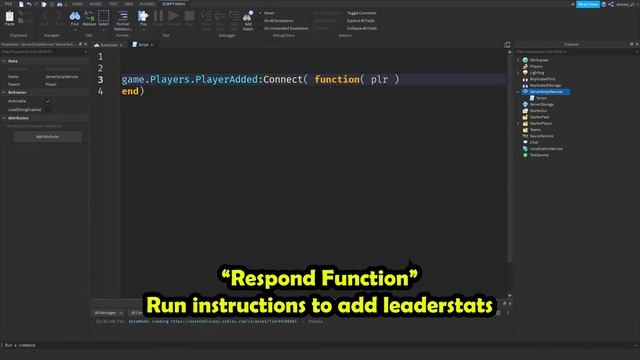This screenshot has width=640, height=360.
Task: Click the What's New button
Action: click(588, 4)
